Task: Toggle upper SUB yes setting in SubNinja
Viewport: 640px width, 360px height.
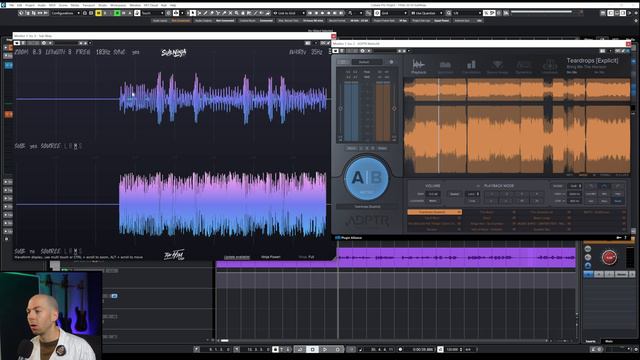Action: pos(33,146)
